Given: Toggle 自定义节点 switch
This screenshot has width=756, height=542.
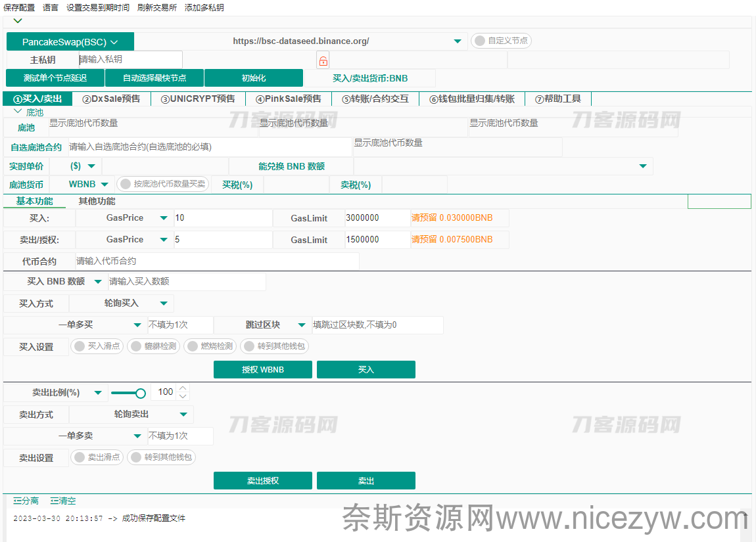Looking at the screenshot, I should pos(500,41).
